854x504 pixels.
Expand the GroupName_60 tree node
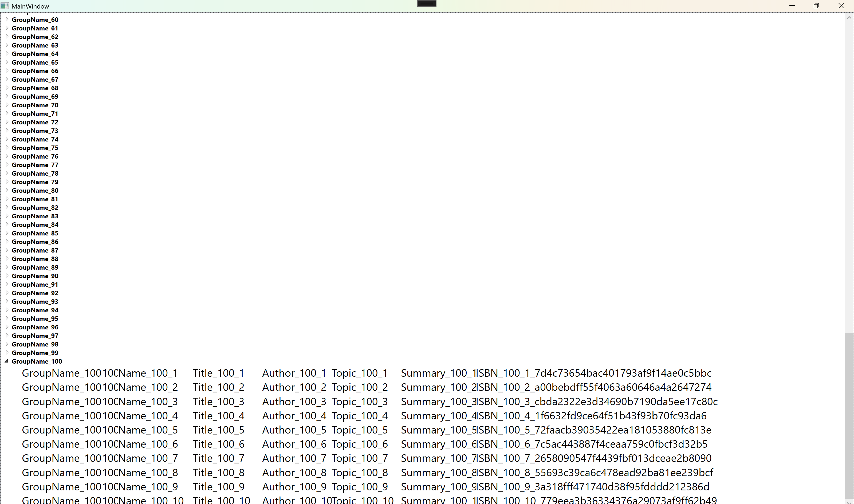point(7,19)
